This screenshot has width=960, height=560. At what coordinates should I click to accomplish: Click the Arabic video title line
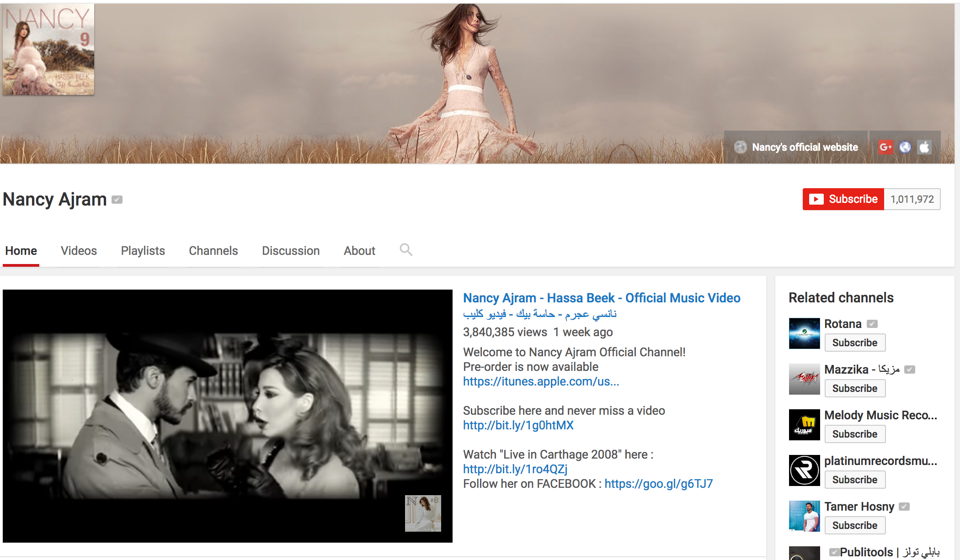pyautogui.click(x=540, y=314)
